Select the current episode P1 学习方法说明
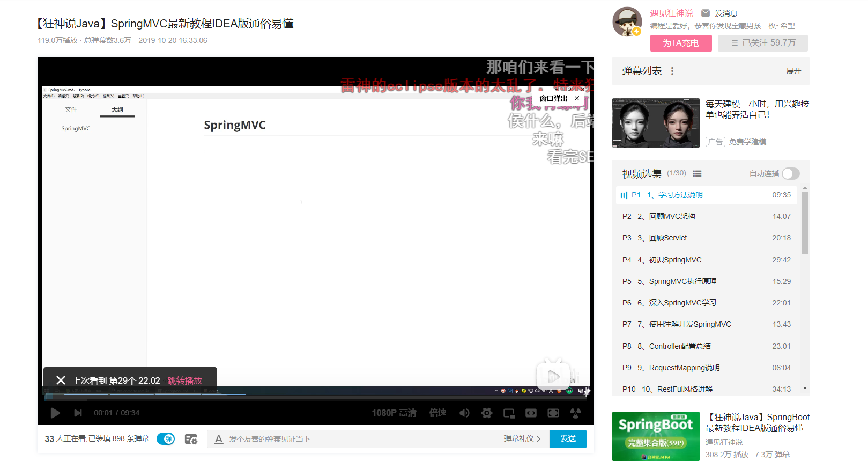The height and width of the screenshot is (461, 868). pyautogui.click(x=707, y=195)
